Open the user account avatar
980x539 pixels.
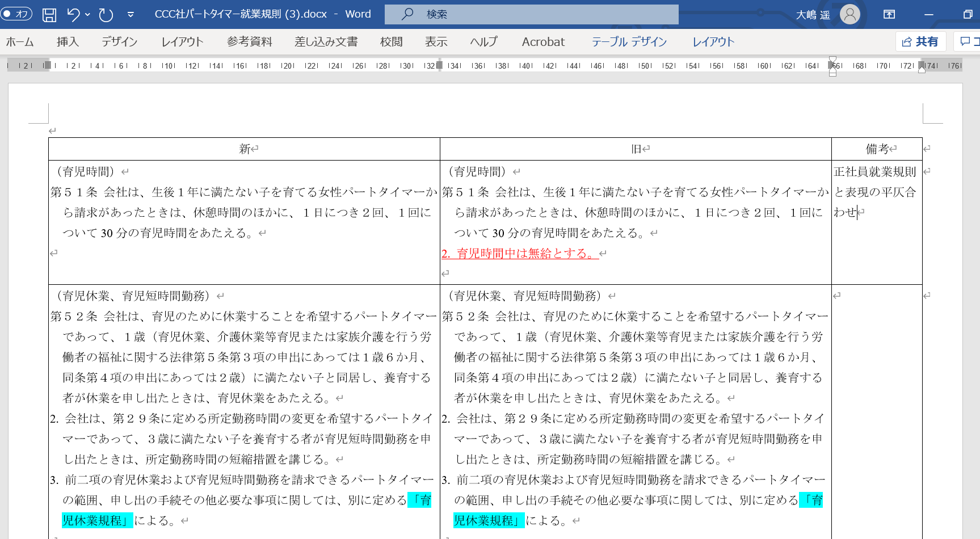tap(849, 15)
